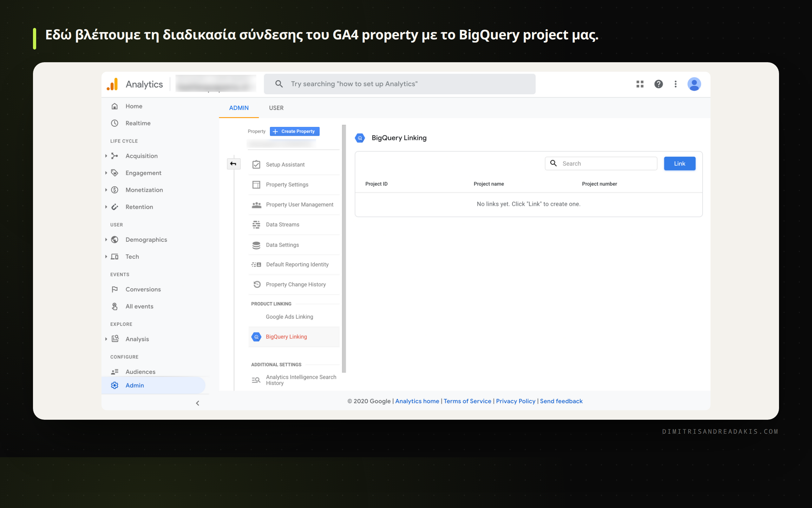The height and width of the screenshot is (508, 812).
Task: Click the user account avatar
Action: pos(694,84)
